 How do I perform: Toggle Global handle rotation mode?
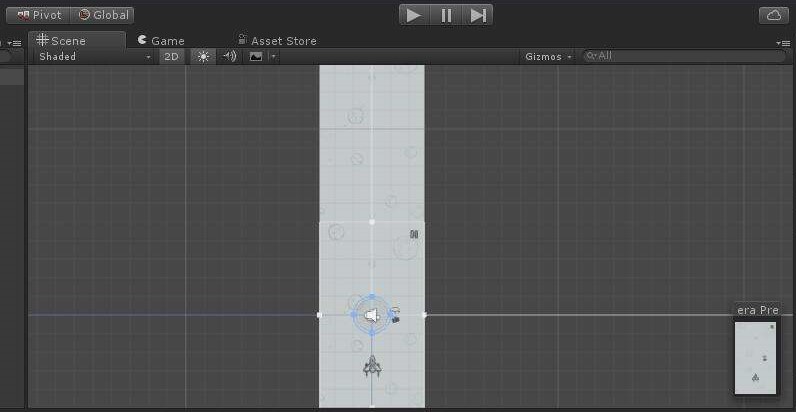tap(104, 15)
